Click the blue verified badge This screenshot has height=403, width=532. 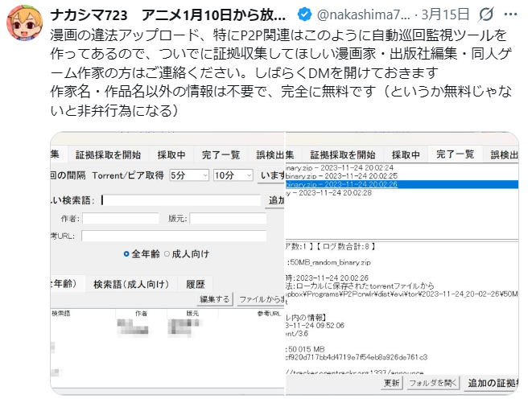click(x=303, y=14)
